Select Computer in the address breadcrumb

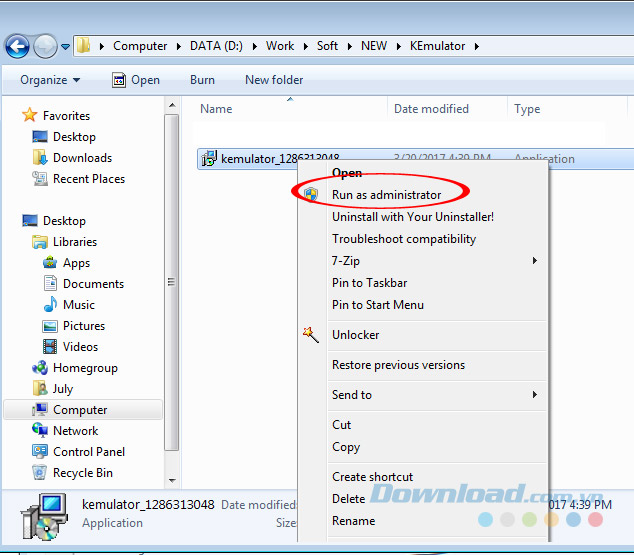tap(140, 46)
